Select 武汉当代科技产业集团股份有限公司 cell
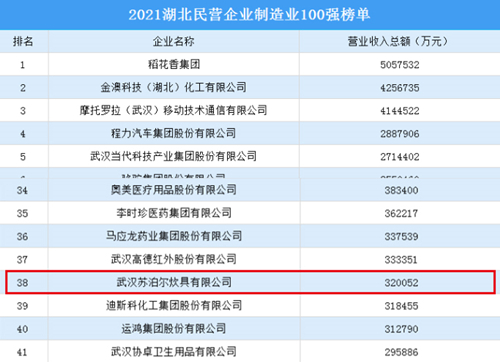This screenshot has height=362, width=500. coord(174,156)
